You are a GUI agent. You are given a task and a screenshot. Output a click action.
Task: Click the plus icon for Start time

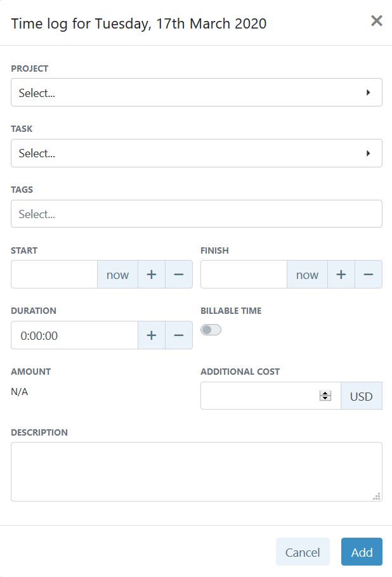click(x=152, y=275)
